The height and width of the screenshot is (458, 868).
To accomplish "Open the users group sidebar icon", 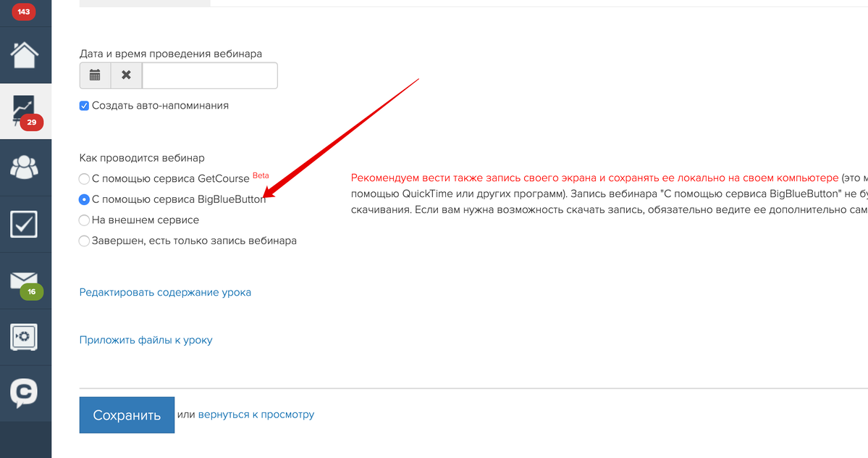I will pos(25,167).
